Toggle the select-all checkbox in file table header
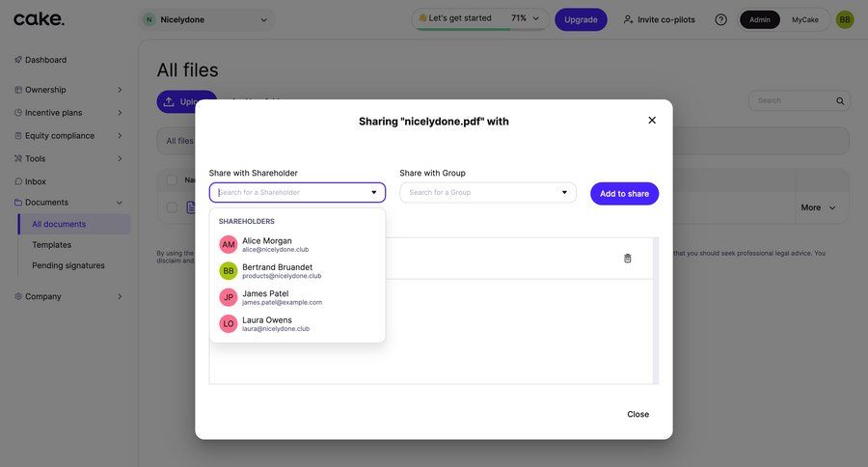The image size is (868, 467). point(172,179)
